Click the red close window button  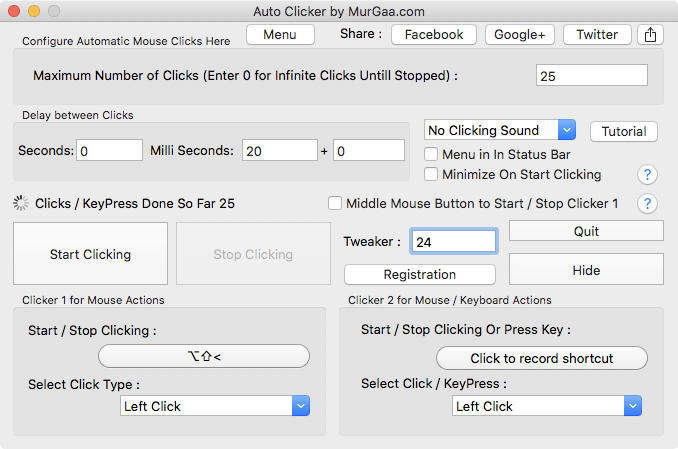click(14, 11)
